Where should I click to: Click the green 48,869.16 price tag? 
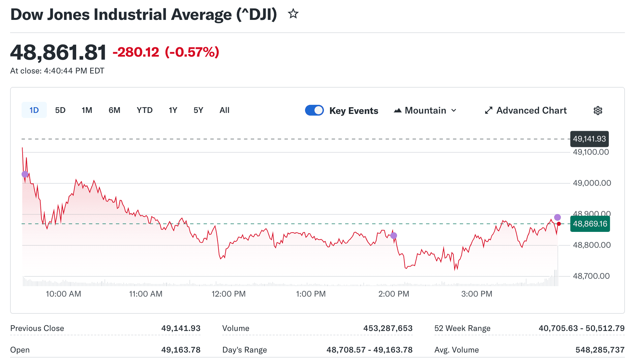590,224
